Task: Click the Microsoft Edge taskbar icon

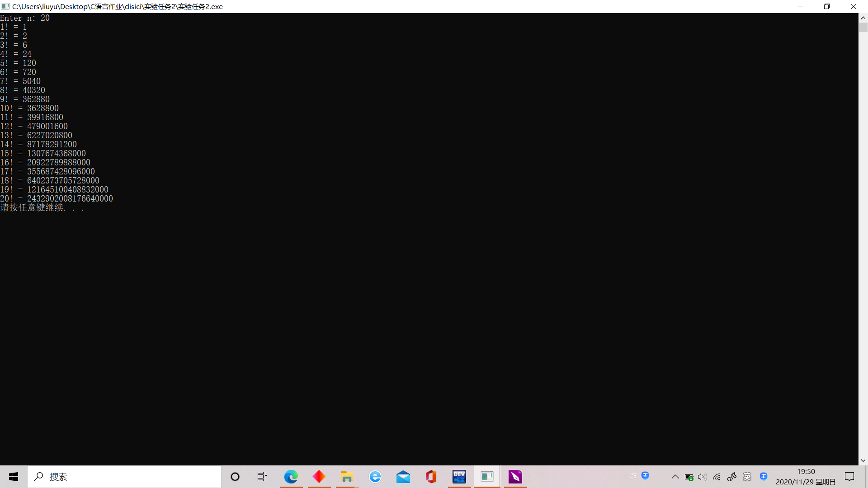Action: (291, 477)
